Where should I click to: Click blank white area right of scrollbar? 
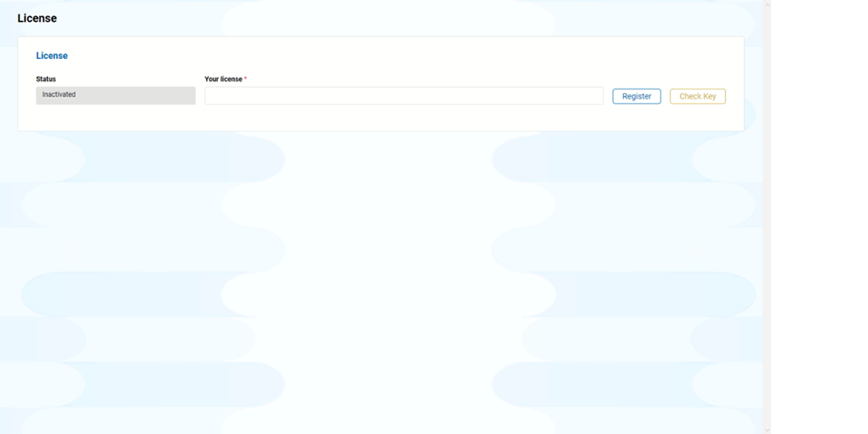(x=818, y=217)
